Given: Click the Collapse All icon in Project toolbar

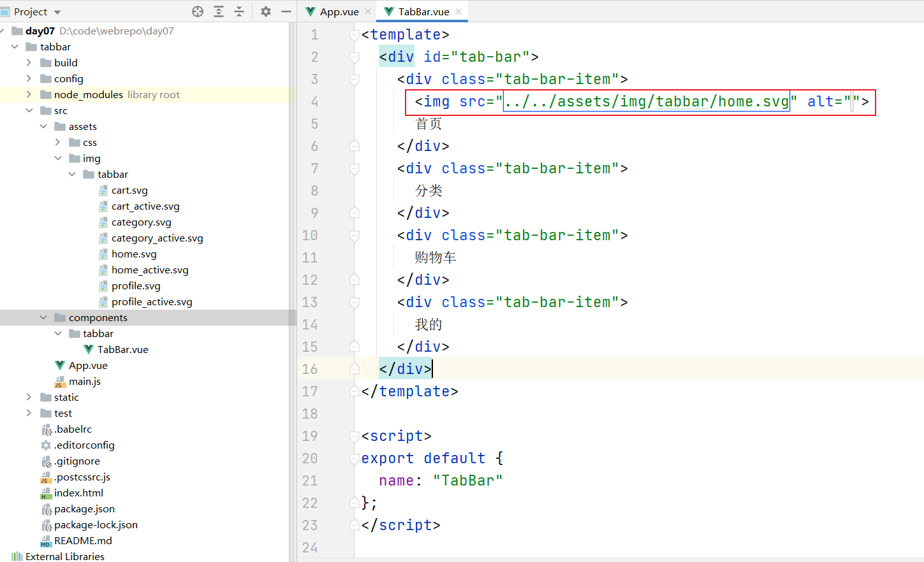Looking at the screenshot, I should (239, 11).
